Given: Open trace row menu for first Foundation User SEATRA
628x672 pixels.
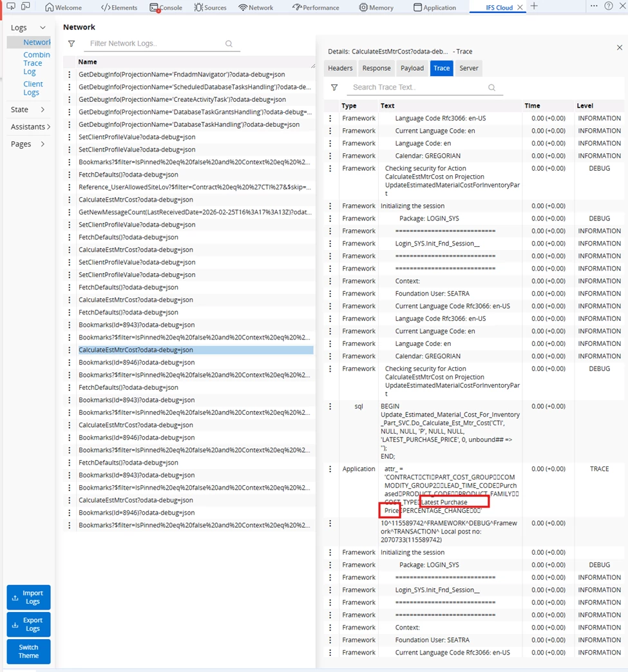Looking at the screenshot, I should [330, 294].
